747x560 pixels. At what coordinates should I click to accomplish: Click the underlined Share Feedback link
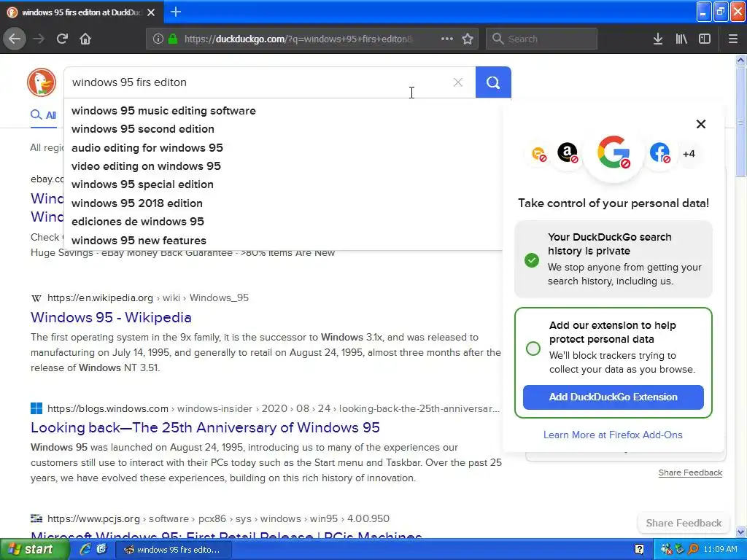click(690, 472)
